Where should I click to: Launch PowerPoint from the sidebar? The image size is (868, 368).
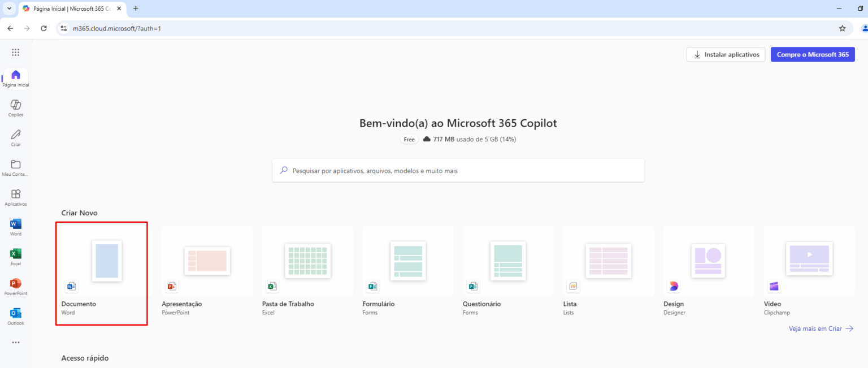pos(15,286)
